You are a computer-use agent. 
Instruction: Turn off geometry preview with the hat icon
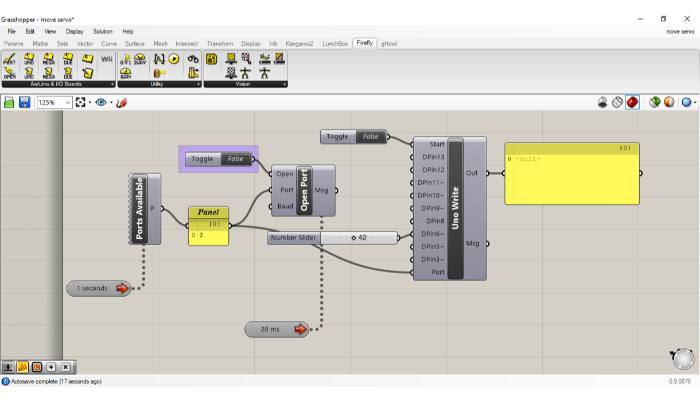click(x=602, y=102)
